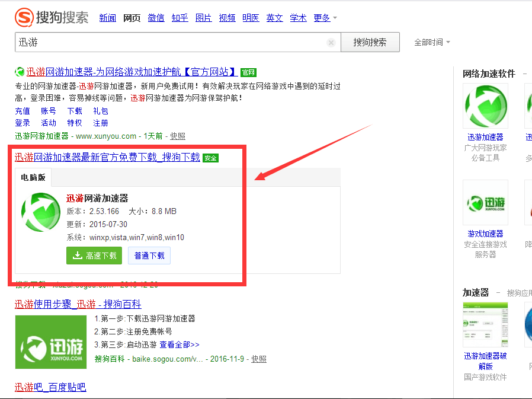Select the 电脑版 tab in the download card

(33, 177)
